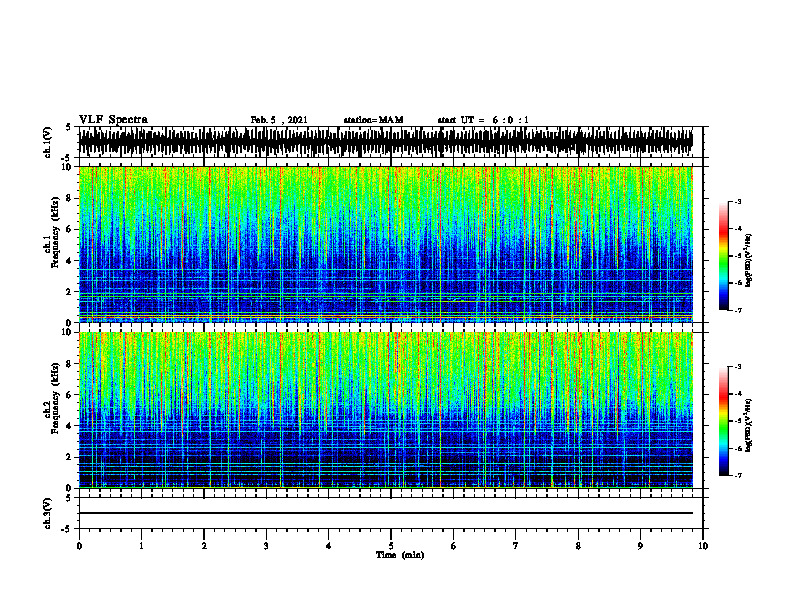The image size is (792, 612).
Task: Click the ch.2 color scale bar
Action: [724, 421]
